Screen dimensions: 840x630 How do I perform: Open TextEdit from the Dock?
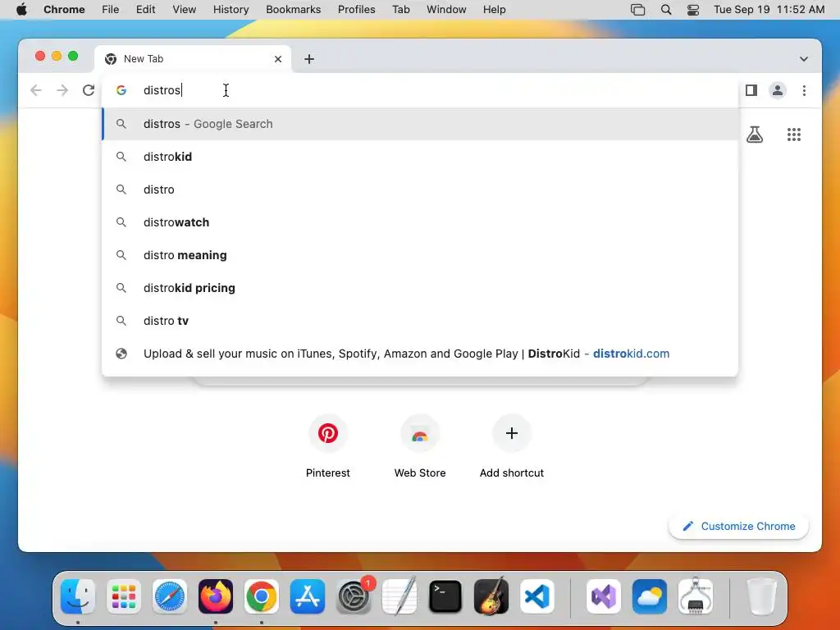point(399,596)
